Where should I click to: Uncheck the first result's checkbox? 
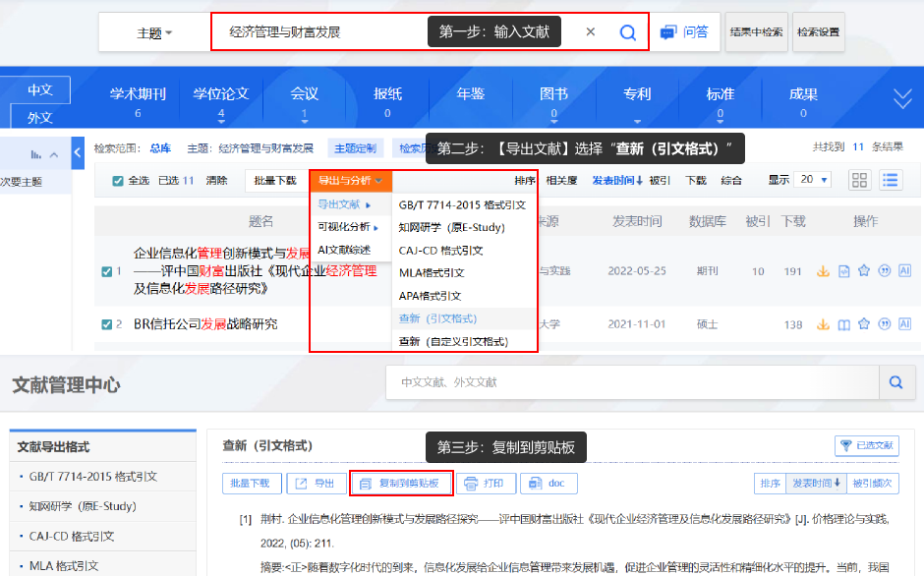pos(107,271)
